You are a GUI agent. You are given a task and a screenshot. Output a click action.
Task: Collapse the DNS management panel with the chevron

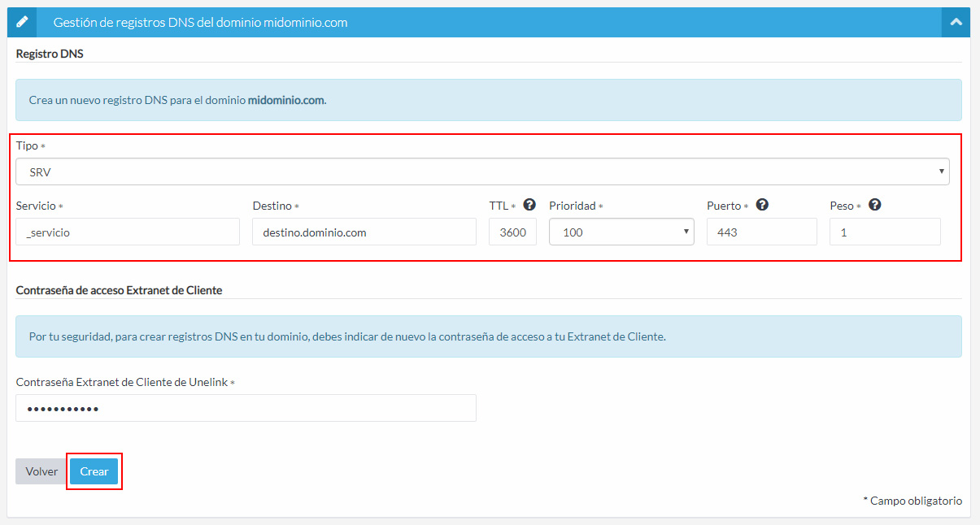coord(956,23)
